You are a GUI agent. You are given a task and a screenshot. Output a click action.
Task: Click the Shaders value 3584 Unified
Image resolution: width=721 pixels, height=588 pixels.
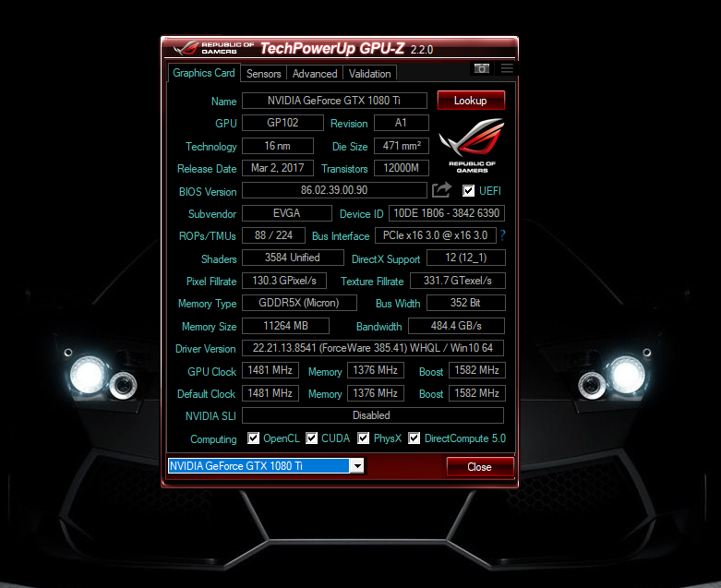pyautogui.click(x=293, y=258)
